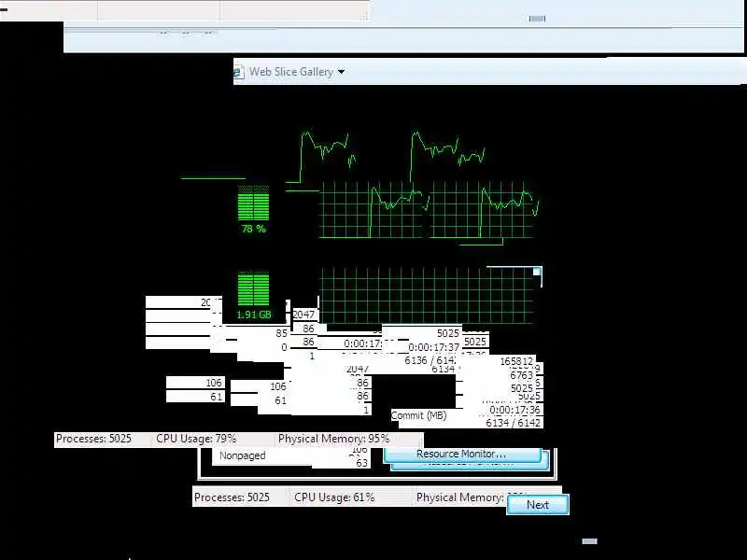Image resolution: width=747 pixels, height=560 pixels.
Task: Click the CPU usage meter showing 78 %
Action: [x=253, y=209]
